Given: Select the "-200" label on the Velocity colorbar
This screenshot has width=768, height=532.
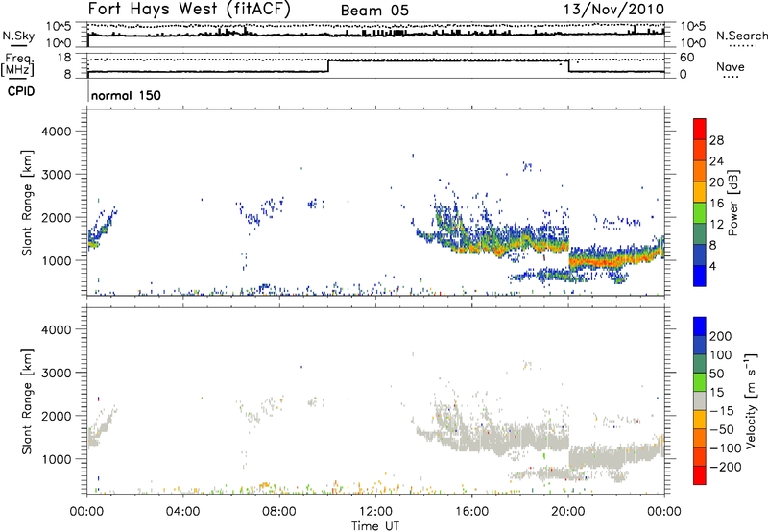Looking at the screenshot, I should point(726,467).
